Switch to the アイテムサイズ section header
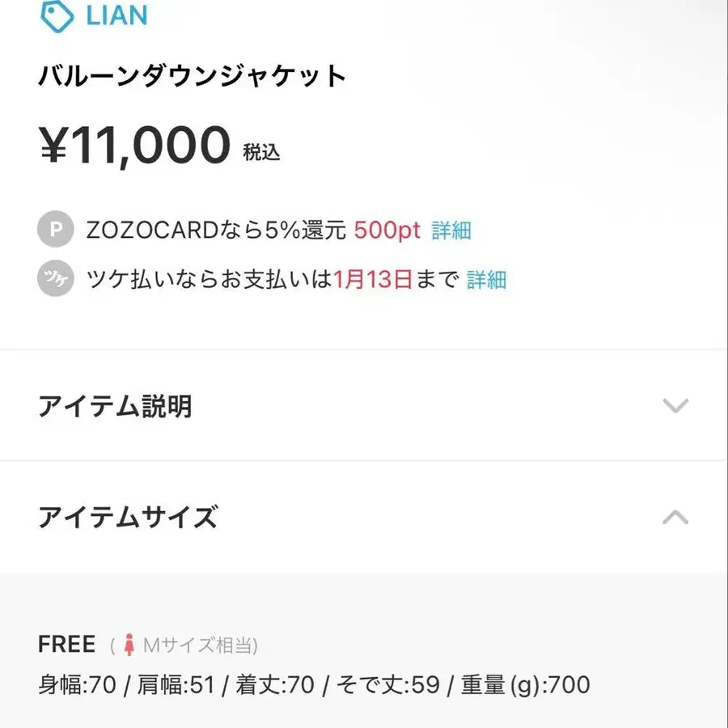728x728 pixels. (x=127, y=516)
